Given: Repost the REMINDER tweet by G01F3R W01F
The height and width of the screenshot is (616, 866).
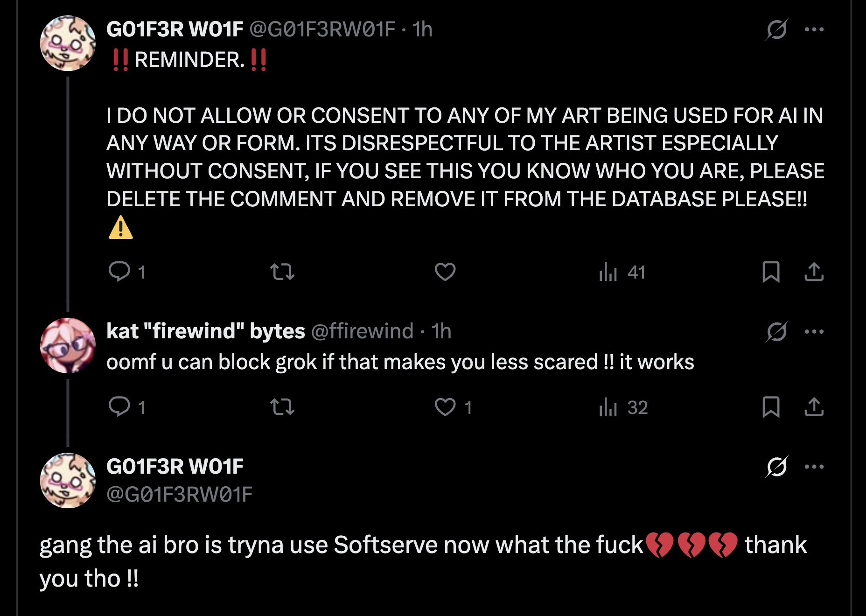Looking at the screenshot, I should point(282,271).
